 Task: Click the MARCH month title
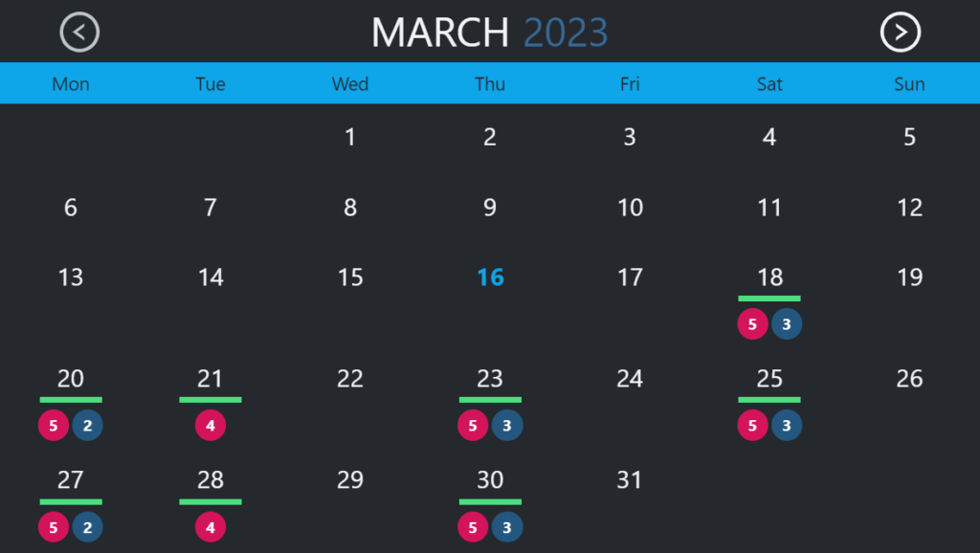[x=439, y=33]
